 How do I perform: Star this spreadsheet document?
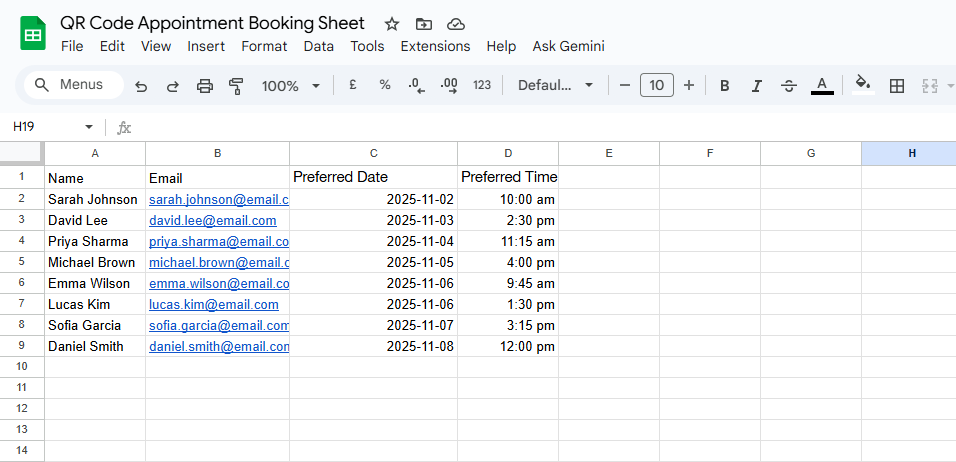392,24
